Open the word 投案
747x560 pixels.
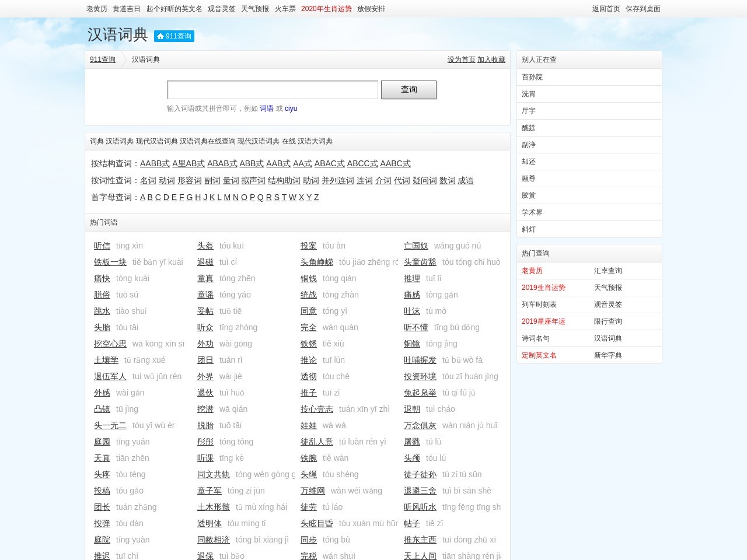pyautogui.click(x=309, y=246)
